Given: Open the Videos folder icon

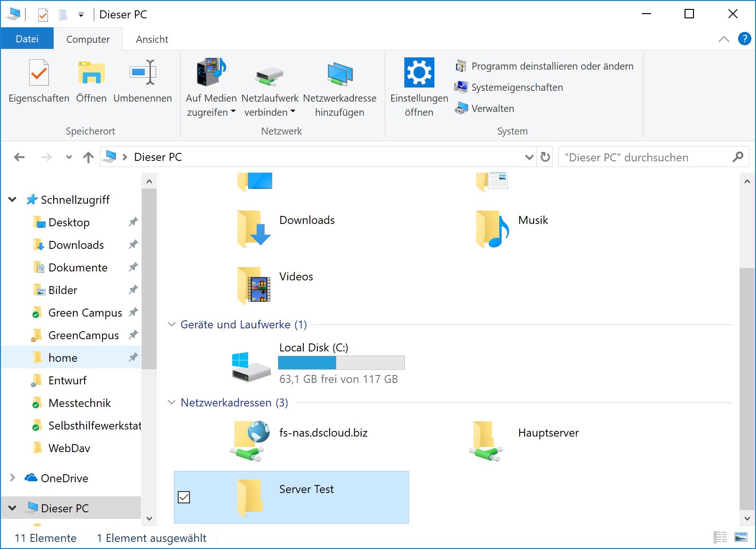Looking at the screenshot, I should pyautogui.click(x=254, y=285).
